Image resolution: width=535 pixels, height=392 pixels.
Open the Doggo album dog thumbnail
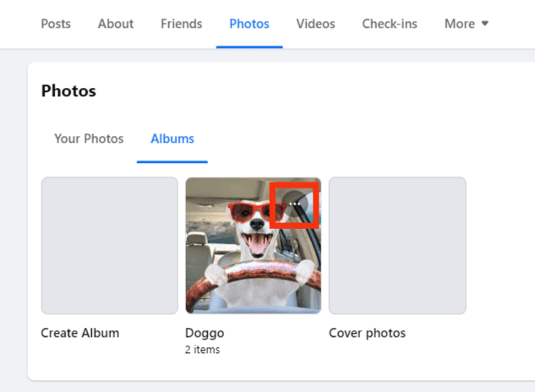coord(254,245)
